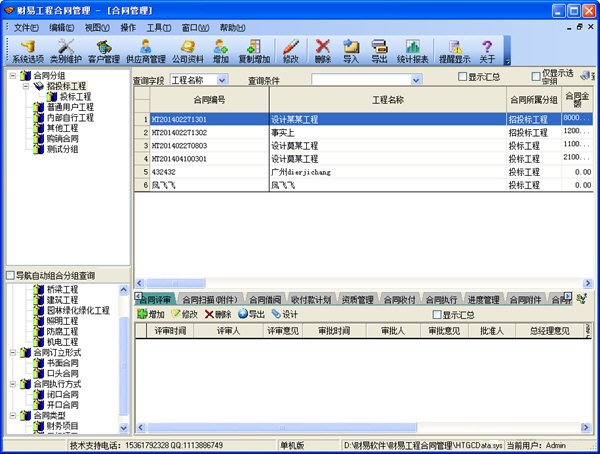Open 类别维护 category maintenance tool

pyautogui.click(x=65, y=51)
